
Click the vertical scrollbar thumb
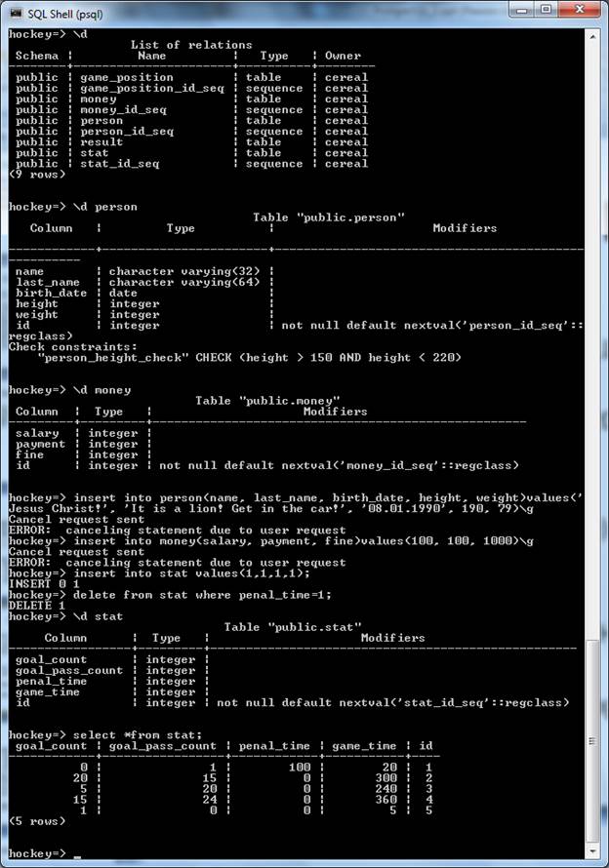[x=592, y=740]
